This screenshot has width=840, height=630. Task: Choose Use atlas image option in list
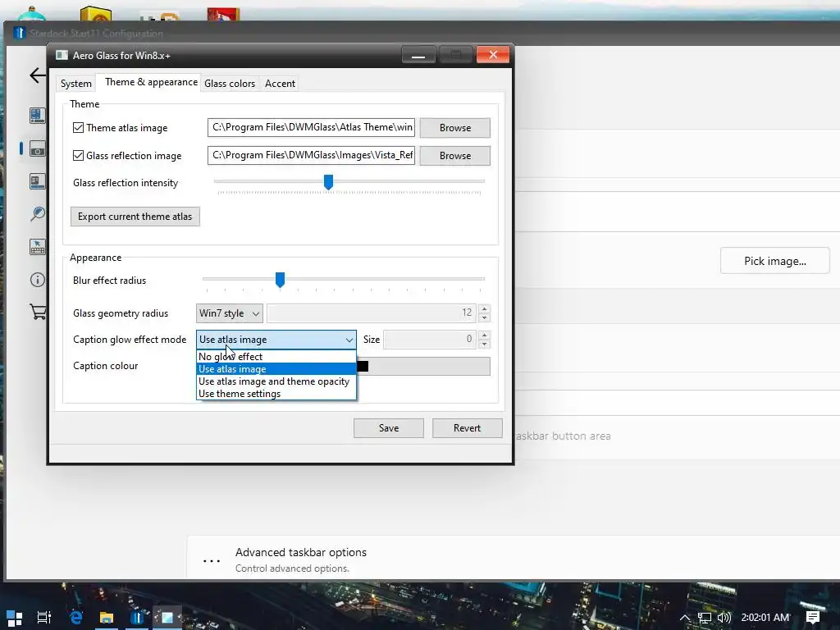pos(276,368)
